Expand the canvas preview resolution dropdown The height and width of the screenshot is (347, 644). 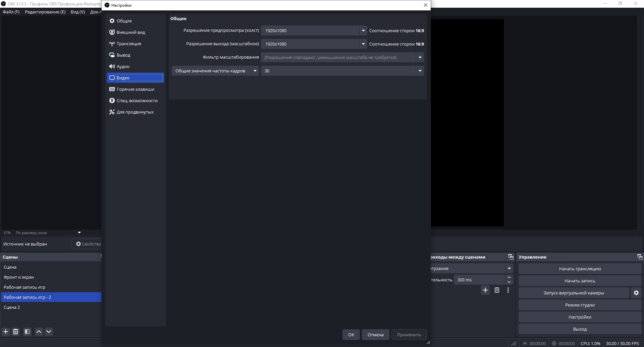(363, 30)
